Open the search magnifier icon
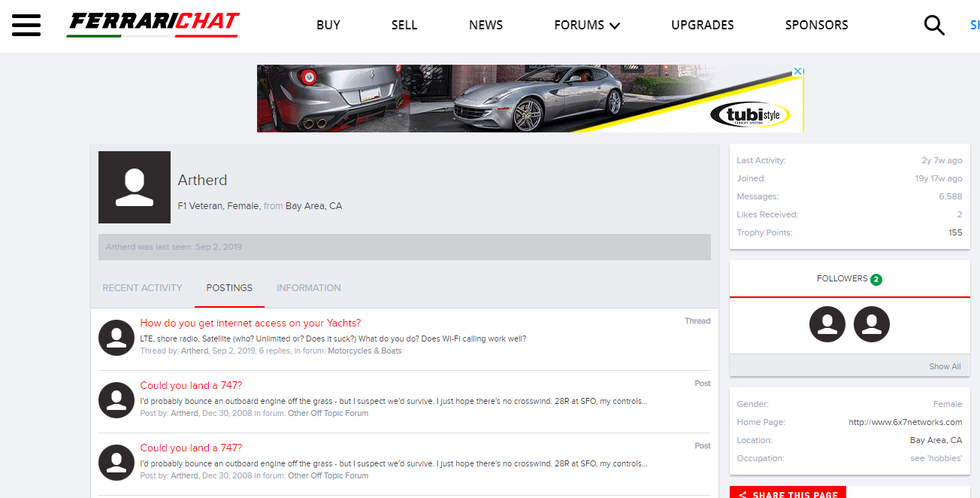 934,25
